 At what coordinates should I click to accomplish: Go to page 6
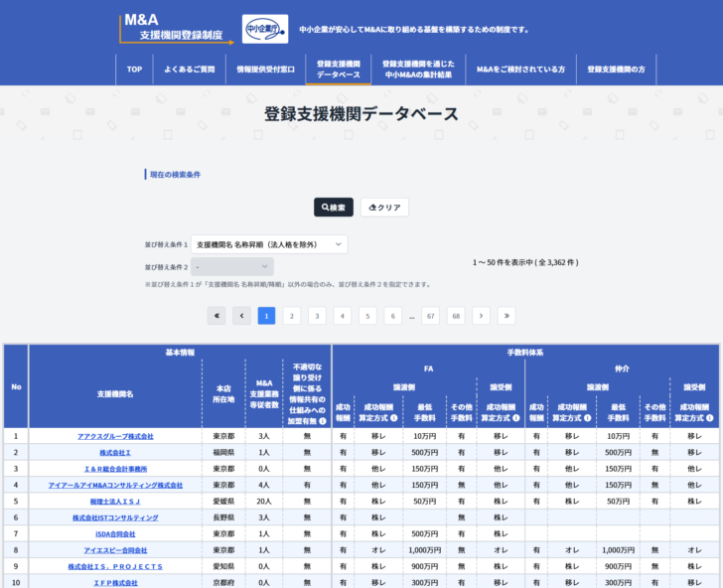(x=393, y=316)
